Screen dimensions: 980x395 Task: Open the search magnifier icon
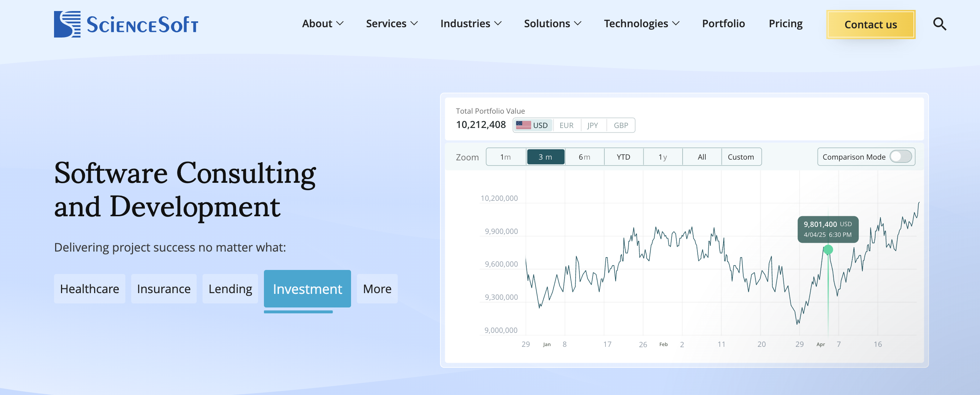pos(939,24)
